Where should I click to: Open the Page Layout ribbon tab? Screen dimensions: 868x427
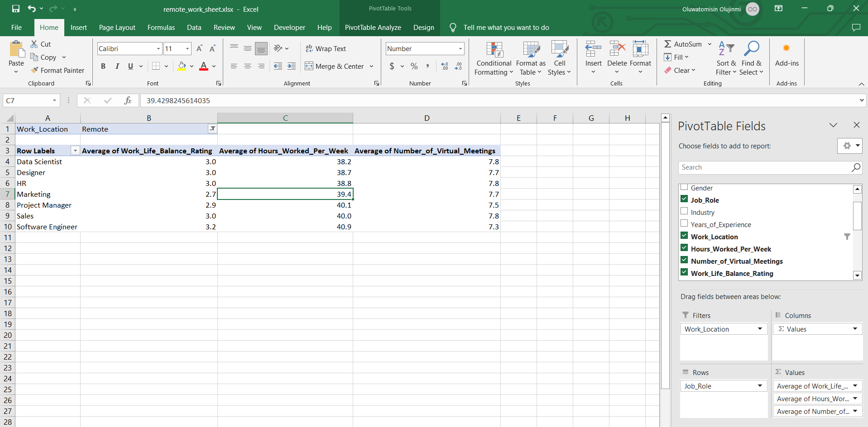(117, 28)
